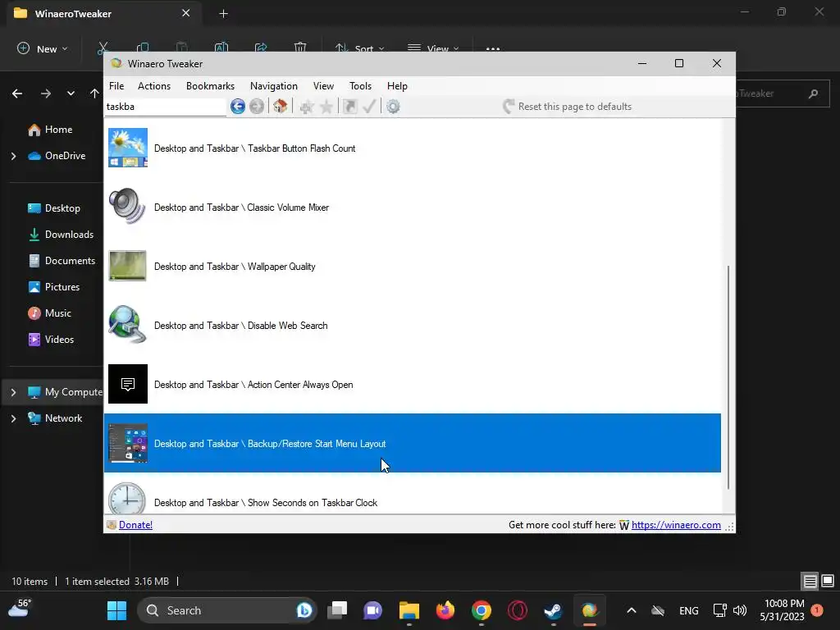Open the View dropdown in File Explorer
The image size is (840, 630).
pyautogui.click(x=433, y=48)
